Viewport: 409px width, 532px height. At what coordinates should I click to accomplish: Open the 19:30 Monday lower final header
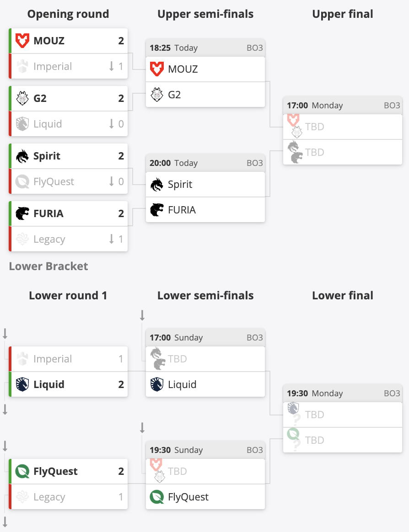tap(342, 393)
